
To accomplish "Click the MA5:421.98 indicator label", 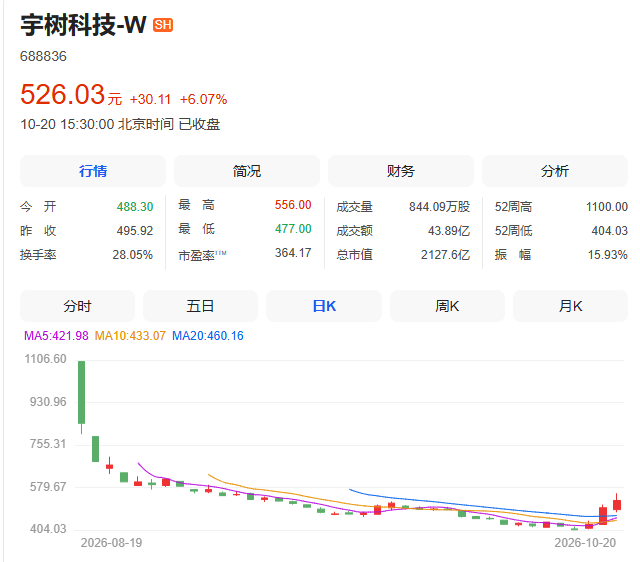I will 56,336.
